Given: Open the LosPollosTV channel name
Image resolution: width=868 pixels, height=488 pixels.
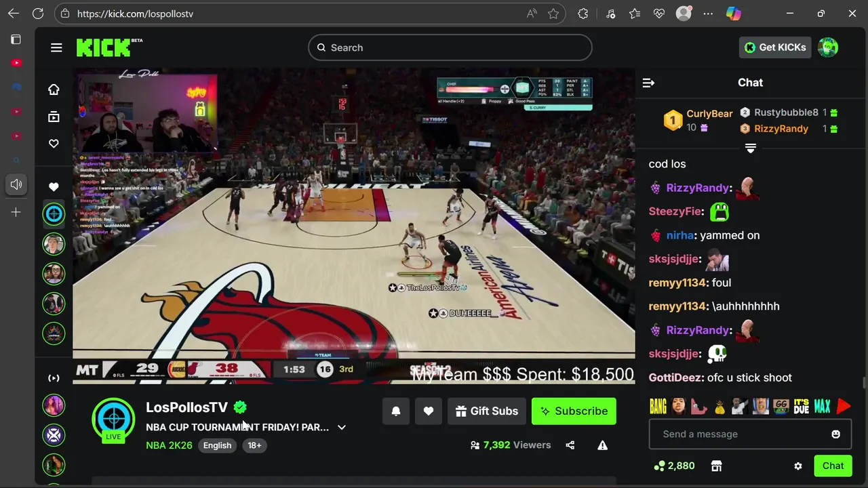Looking at the screenshot, I should click(186, 407).
